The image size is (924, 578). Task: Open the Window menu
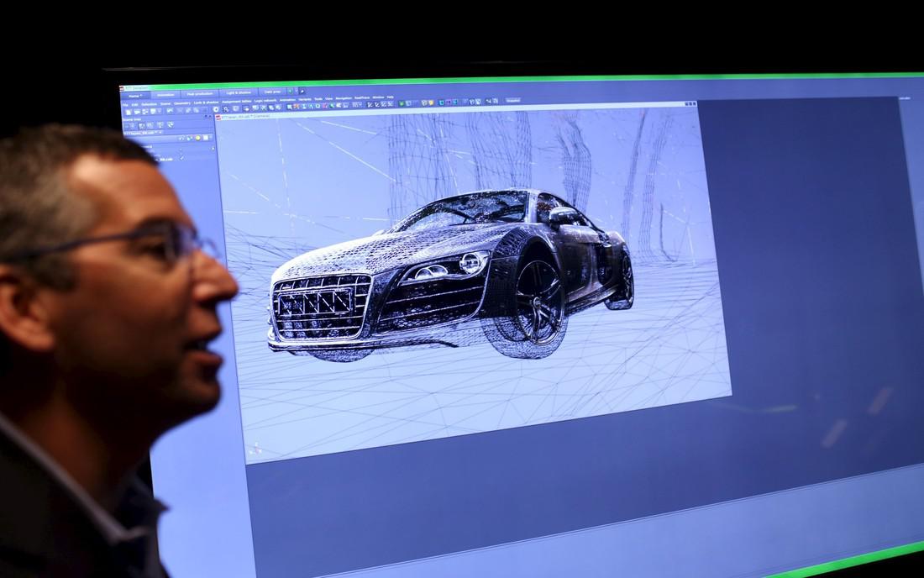click(378, 97)
